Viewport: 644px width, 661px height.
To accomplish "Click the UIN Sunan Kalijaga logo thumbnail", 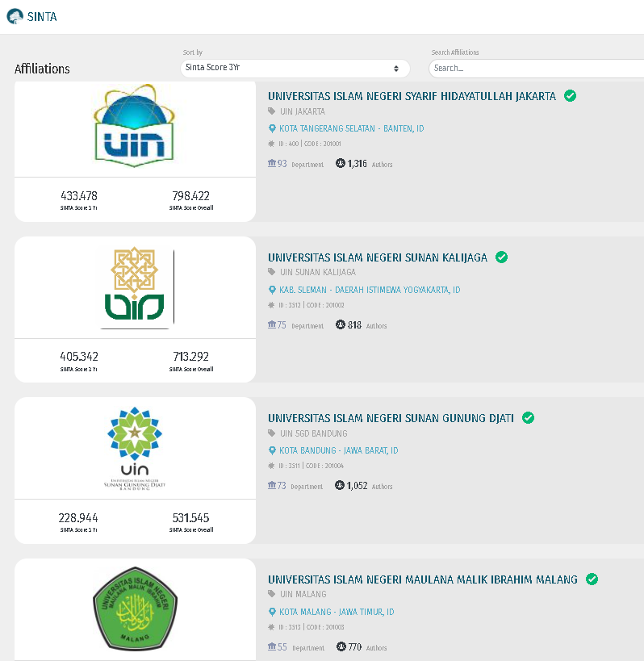I will click(135, 287).
